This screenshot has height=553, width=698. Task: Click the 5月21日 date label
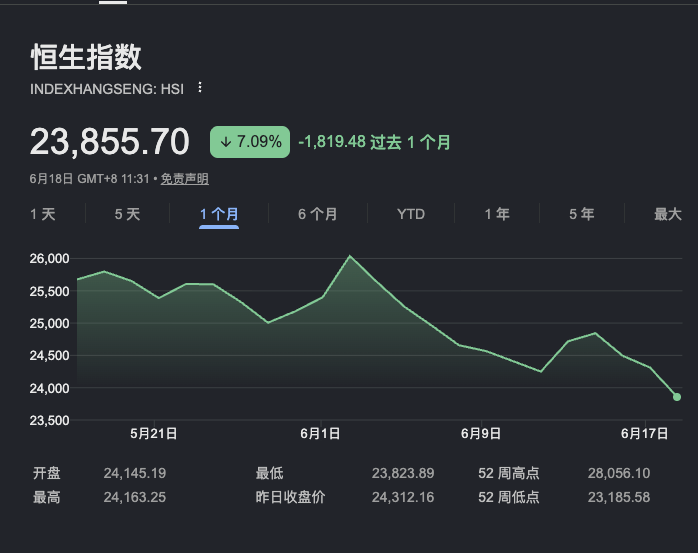click(x=154, y=434)
